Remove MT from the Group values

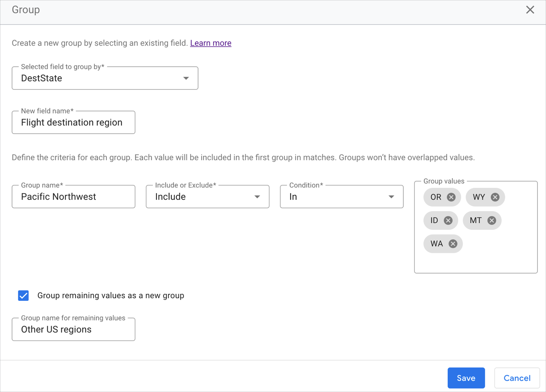pyautogui.click(x=493, y=220)
